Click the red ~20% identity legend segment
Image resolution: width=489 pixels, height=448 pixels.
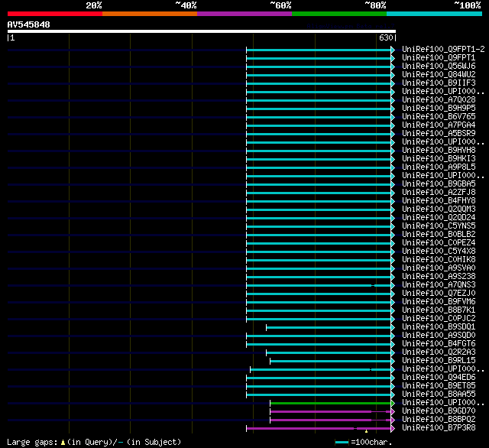(55, 14)
